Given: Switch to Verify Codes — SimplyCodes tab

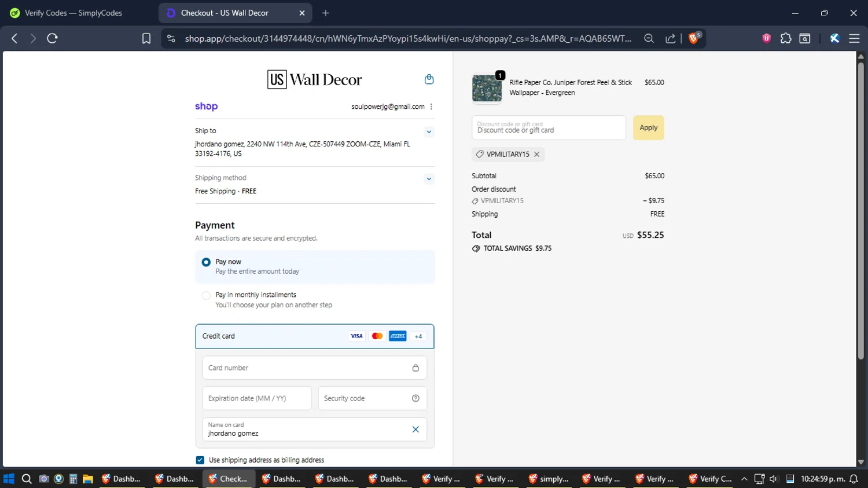Looking at the screenshot, I should click(74, 13).
